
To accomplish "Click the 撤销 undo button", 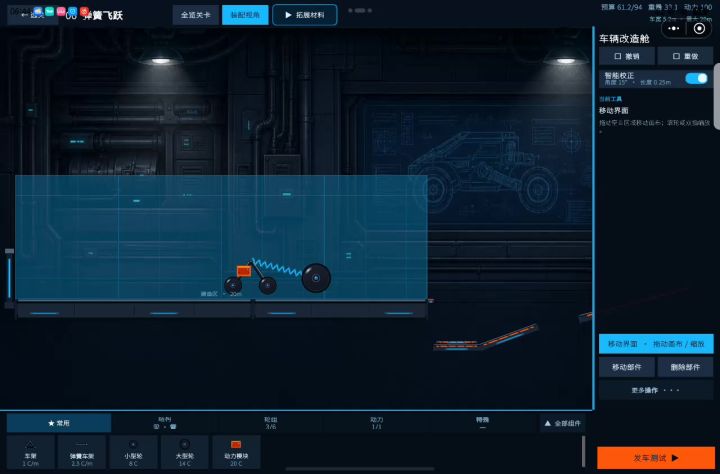I will (x=627, y=56).
